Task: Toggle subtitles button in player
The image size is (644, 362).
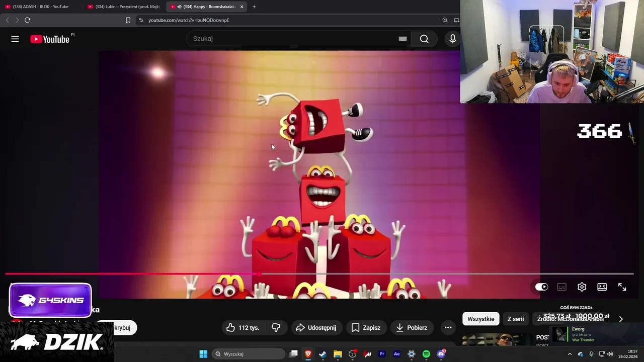Action: click(x=561, y=287)
